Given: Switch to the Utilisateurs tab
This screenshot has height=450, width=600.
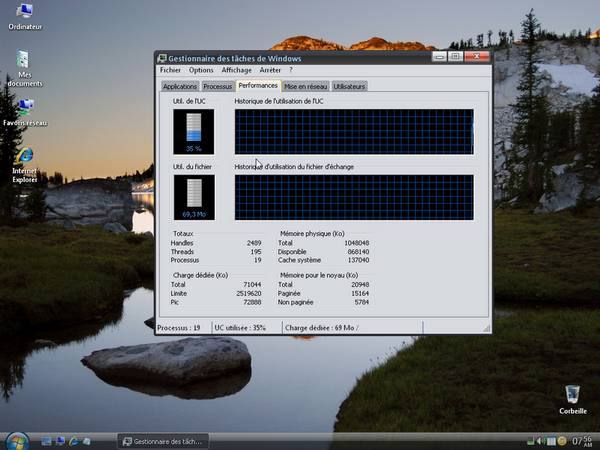Looking at the screenshot, I should 349,86.
